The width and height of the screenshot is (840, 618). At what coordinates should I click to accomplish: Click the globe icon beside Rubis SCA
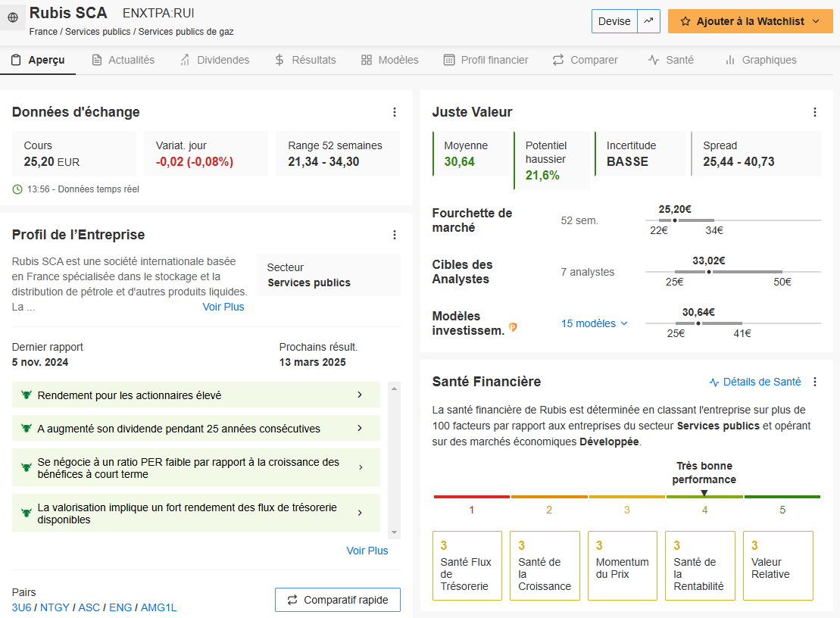coord(13,17)
